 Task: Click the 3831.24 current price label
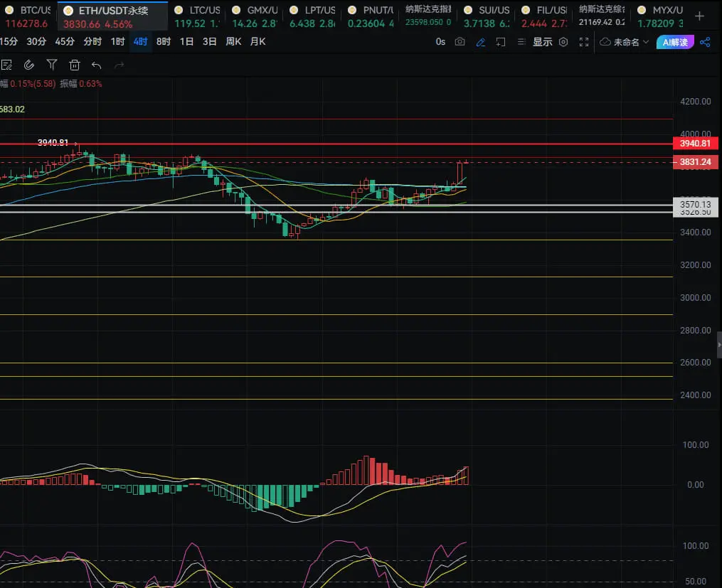point(695,162)
